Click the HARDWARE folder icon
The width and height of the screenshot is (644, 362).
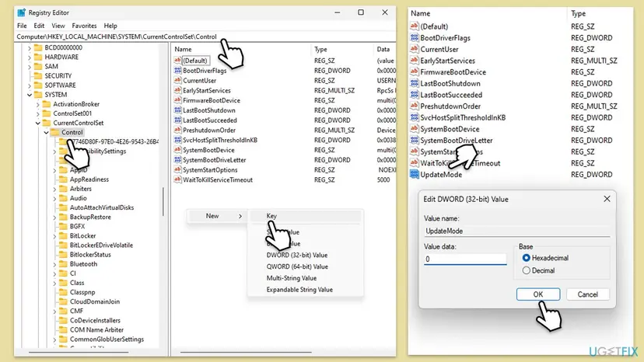38,57
